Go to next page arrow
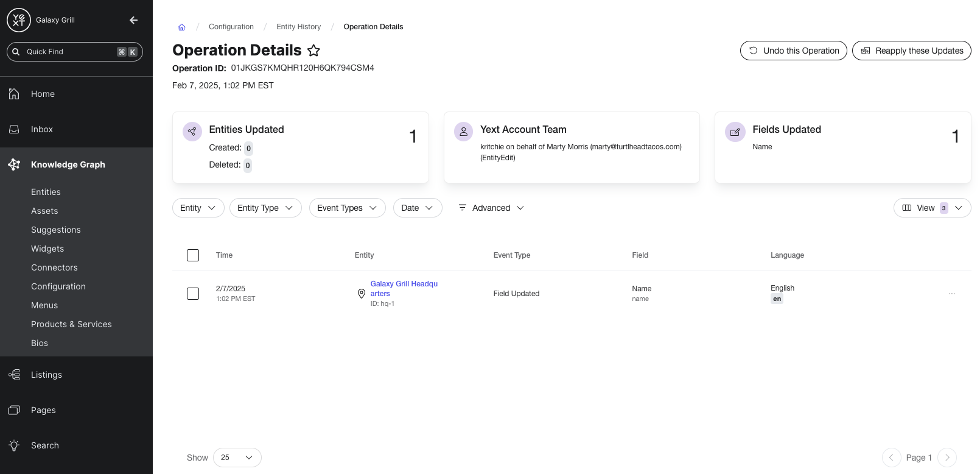This screenshot has width=980, height=474. (947, 458)
